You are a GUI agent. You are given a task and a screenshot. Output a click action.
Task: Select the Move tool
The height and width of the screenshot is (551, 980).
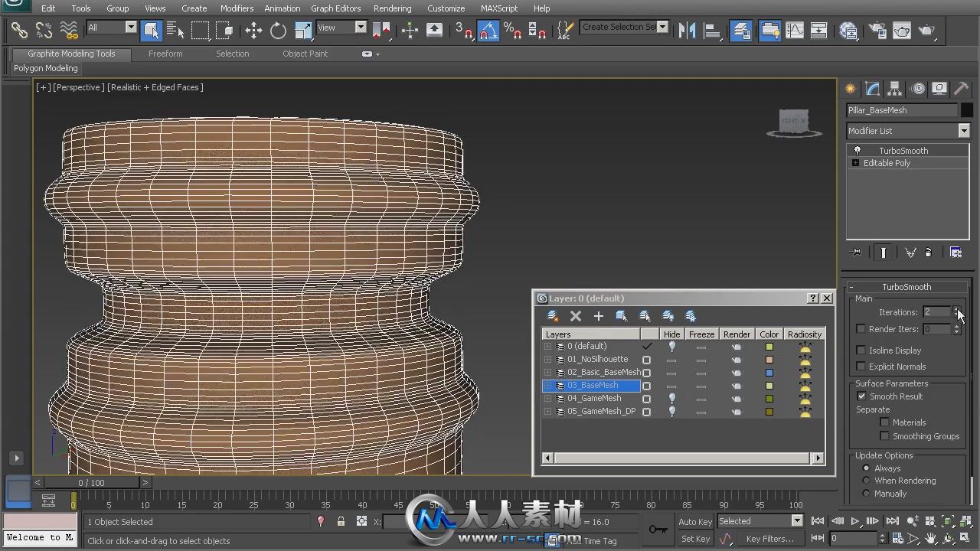pos(253,31)
